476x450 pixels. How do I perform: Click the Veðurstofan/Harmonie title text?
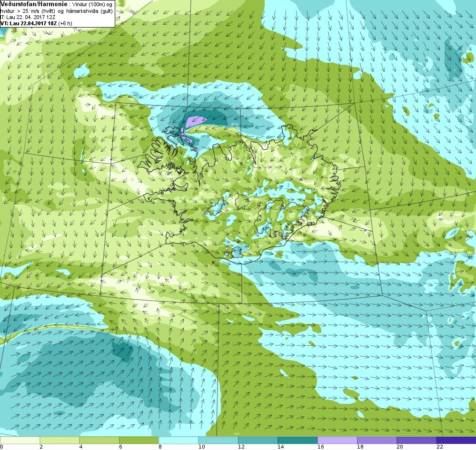pos(33,4)
